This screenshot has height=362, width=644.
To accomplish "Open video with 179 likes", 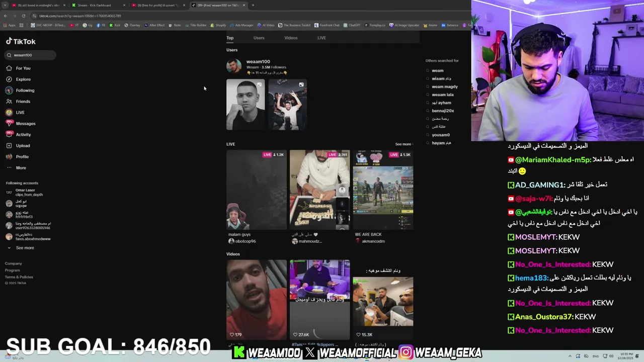I will [x=256, y=300].
